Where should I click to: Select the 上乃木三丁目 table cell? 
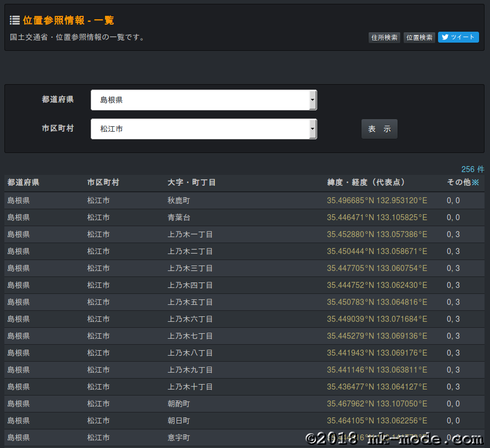[x=190, y=268]
